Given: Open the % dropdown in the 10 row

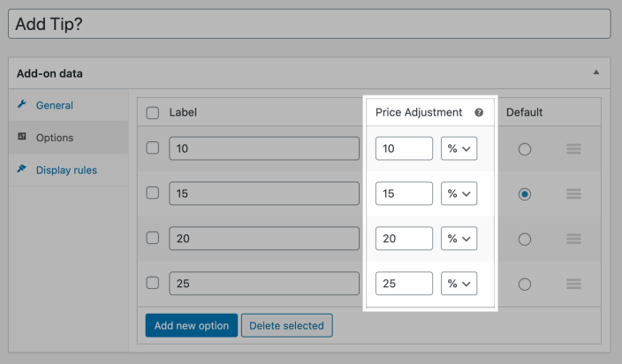Looking at the screenshot, I should [x=459, y=149].
